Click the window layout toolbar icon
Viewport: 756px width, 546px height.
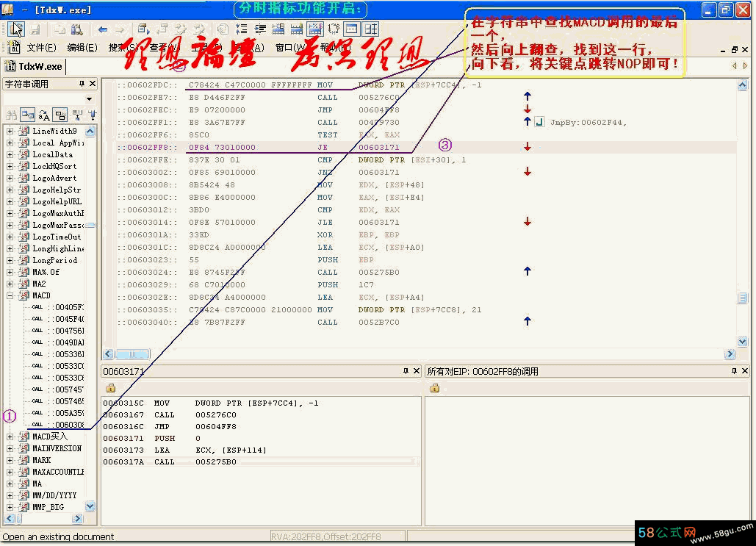tap(352, 29)
